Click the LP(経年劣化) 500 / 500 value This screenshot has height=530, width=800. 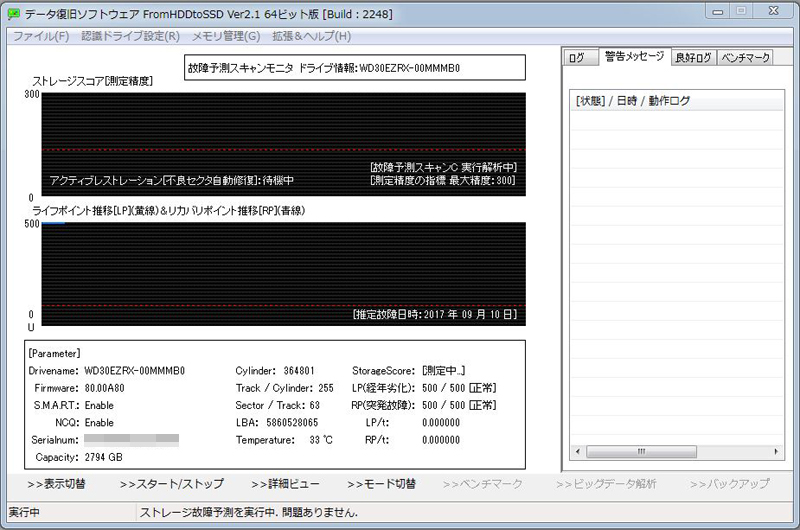459,388
